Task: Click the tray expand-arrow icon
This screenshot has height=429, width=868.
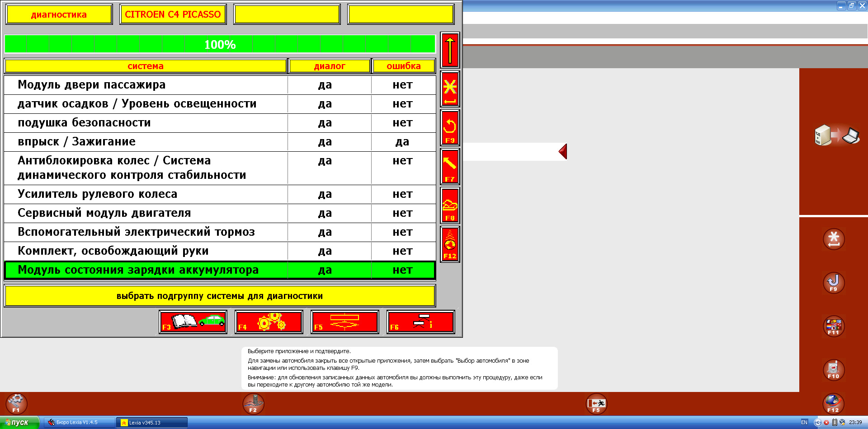Action: pos(817,423)
